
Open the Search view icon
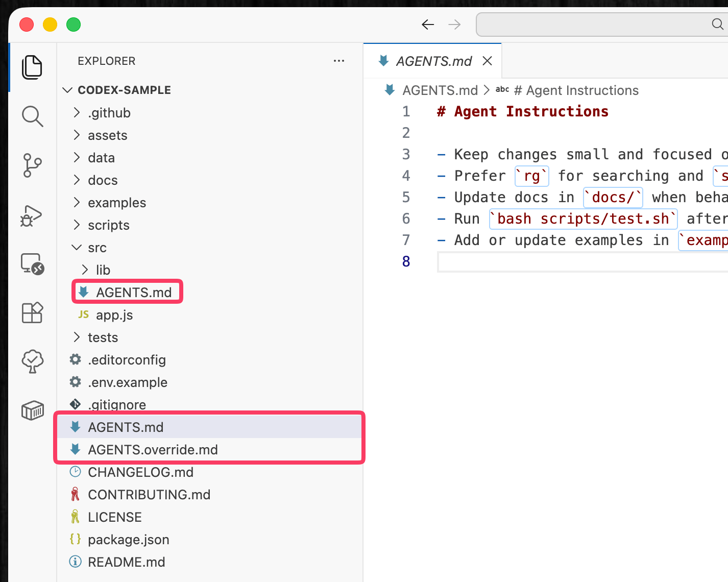[x=32, y=116]
